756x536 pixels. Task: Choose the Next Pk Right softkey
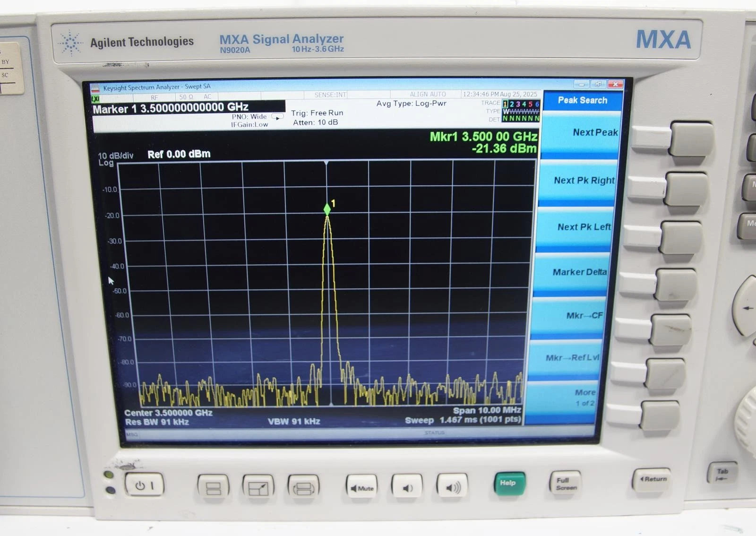coord(577,182)
